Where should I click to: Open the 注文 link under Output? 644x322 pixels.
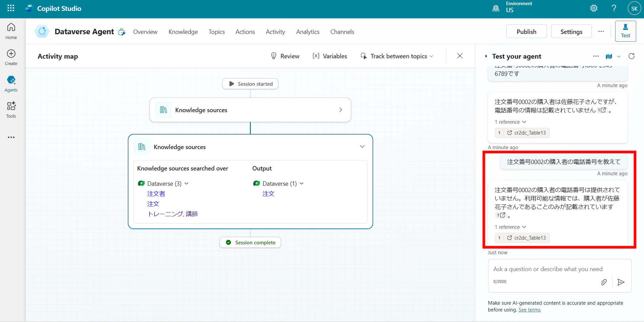268,194
